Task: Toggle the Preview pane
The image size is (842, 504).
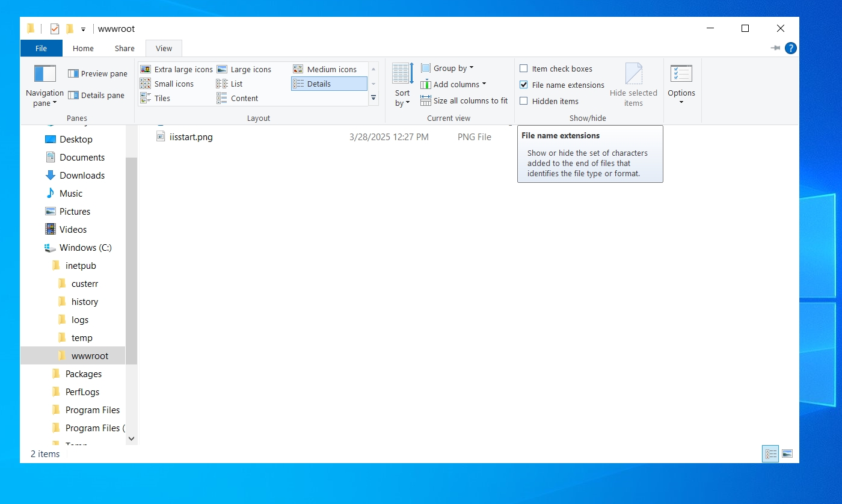Action: click(x=97, y=73)
